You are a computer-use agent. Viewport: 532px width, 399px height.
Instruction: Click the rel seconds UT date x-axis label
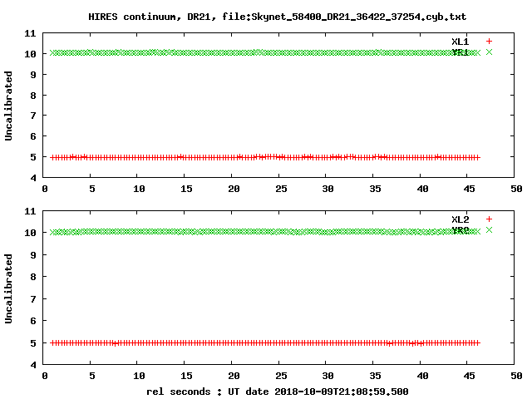277,391
